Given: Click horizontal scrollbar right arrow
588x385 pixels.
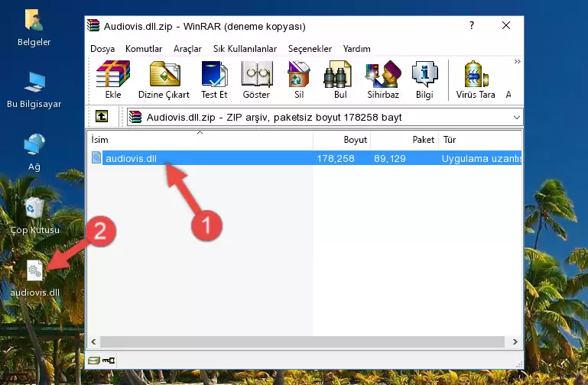Looking at the screenshot, I should pyautogui.click(x=515, y=341).
